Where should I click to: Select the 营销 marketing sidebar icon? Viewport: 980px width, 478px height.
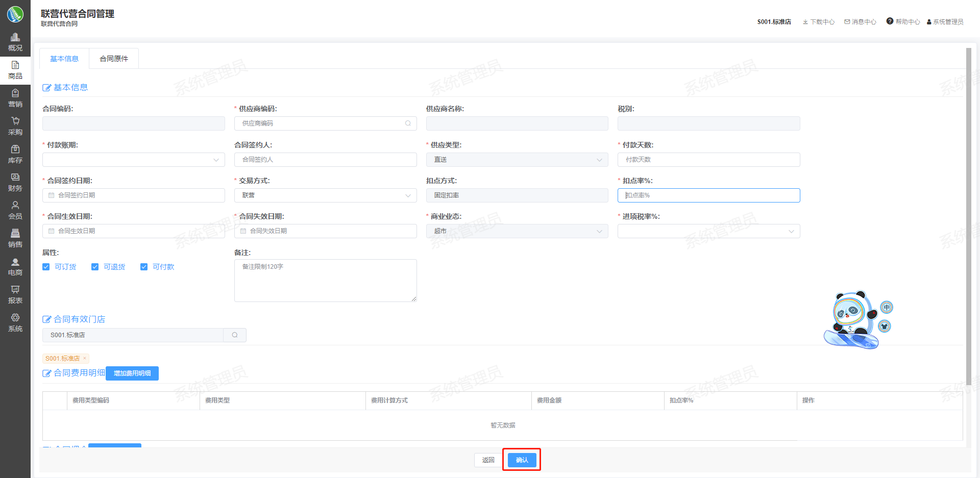click(15, 94)
